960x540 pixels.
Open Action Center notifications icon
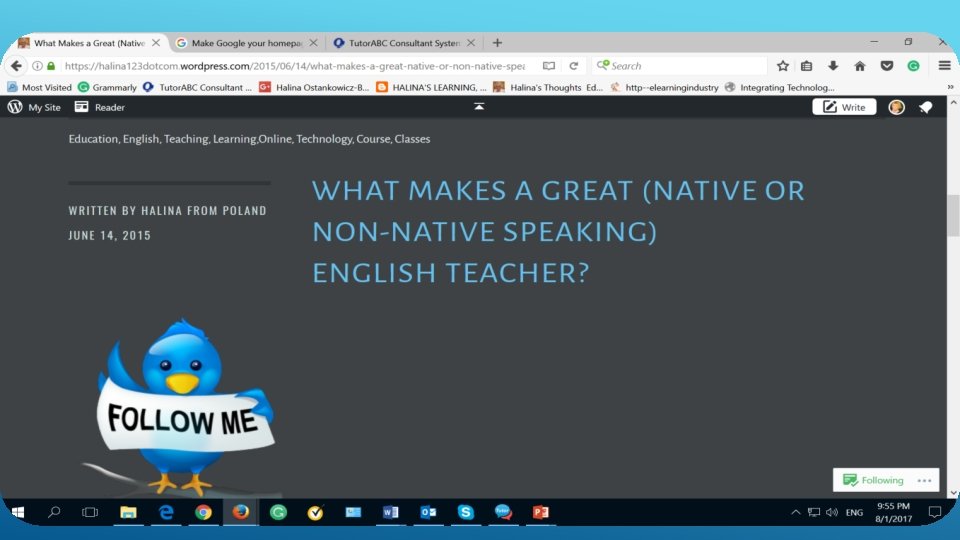pyautogui.click(x=934, y=512)
